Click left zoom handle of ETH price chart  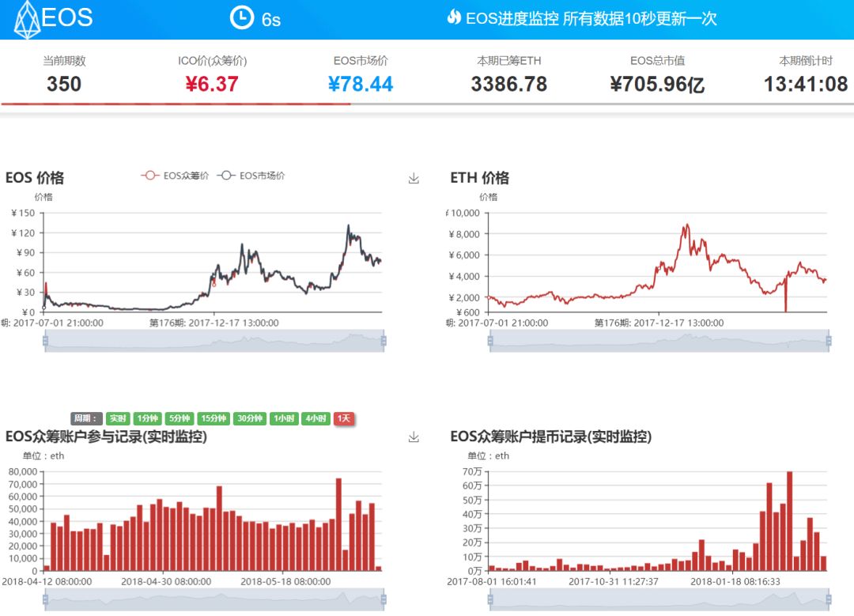490,341
